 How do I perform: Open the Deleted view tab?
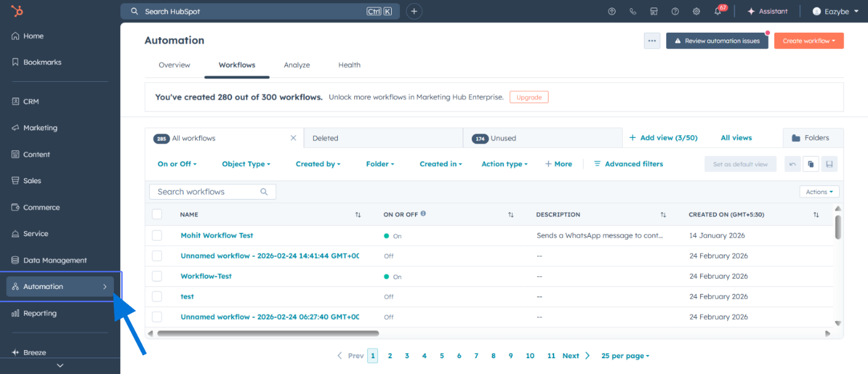383,139
